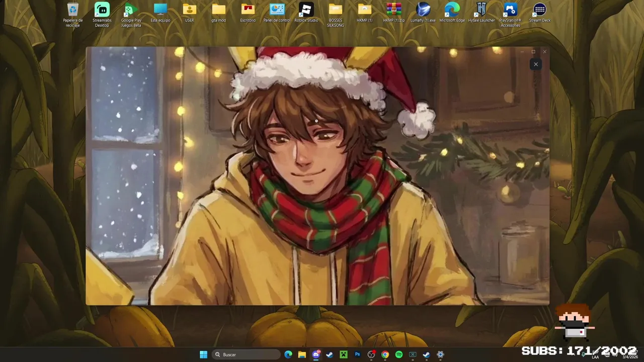Click the Buscar search box in taskbar
Screen dimensions: 644x362
pyautogui.click(x=246, y=354)
